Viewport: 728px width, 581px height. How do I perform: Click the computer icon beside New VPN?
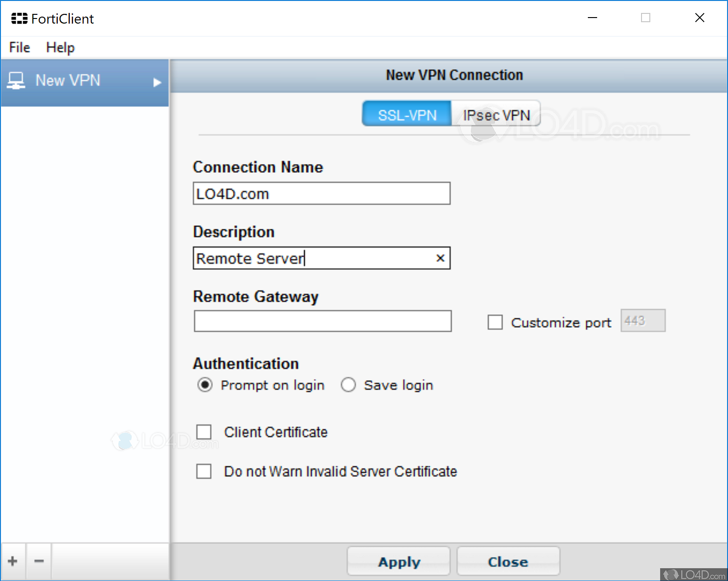click(16, 81)
